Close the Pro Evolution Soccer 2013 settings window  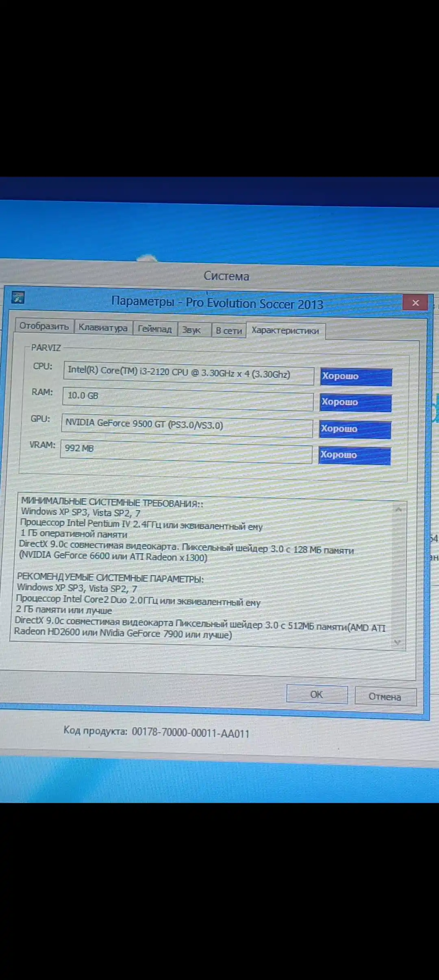point(415,303)
